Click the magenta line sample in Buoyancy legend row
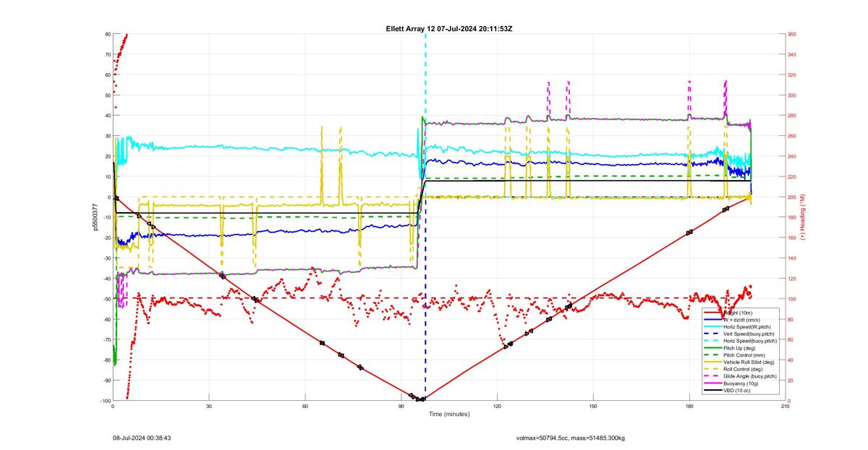868x450 pixels. tap(713, 383)
